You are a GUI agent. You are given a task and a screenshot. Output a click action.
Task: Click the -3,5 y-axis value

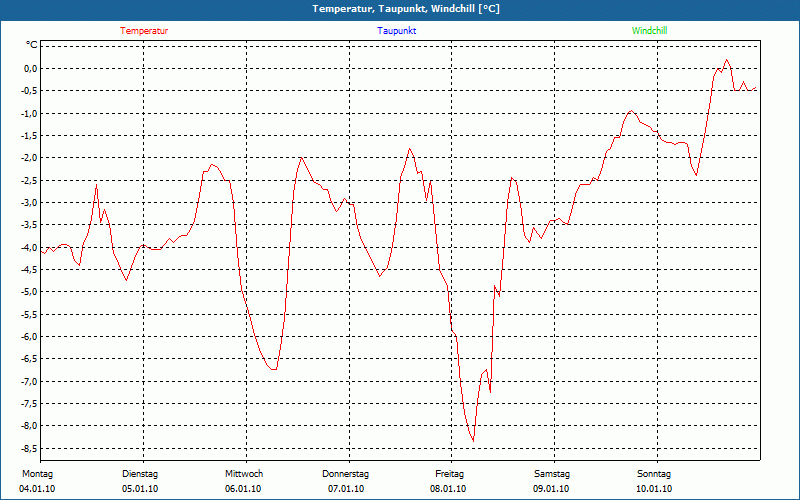point(29,225)
